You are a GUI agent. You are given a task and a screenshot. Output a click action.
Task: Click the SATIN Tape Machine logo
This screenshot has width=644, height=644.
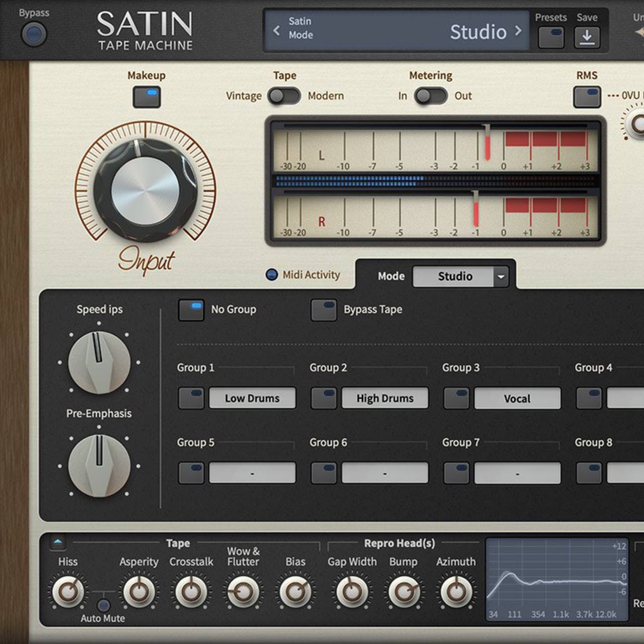point(145,31)
